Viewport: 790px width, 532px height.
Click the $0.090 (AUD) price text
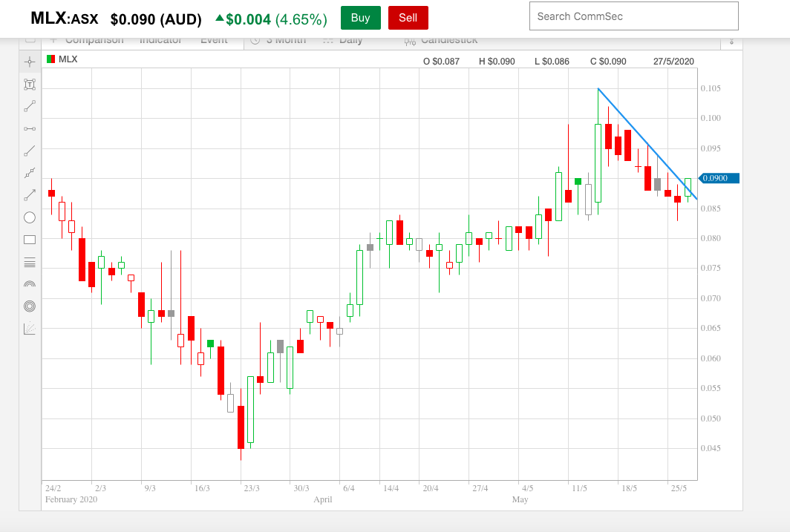click(x=156, y=19)
